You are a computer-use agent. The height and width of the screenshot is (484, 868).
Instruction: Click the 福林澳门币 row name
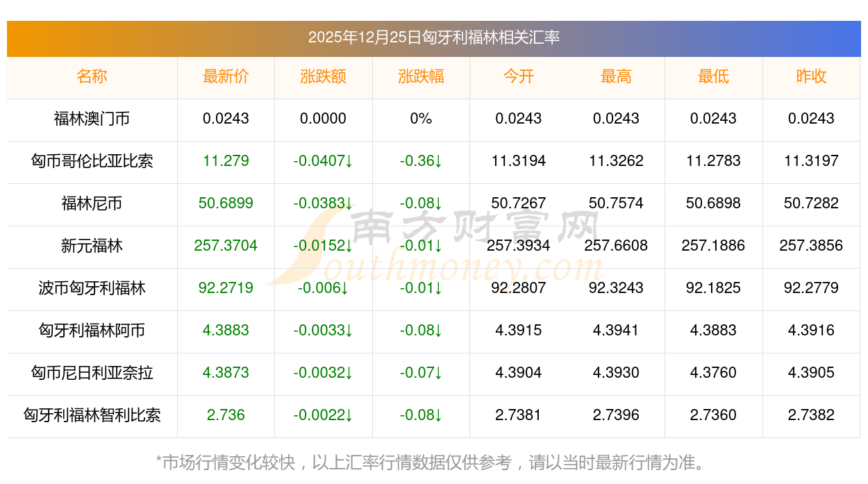(92, 119)
